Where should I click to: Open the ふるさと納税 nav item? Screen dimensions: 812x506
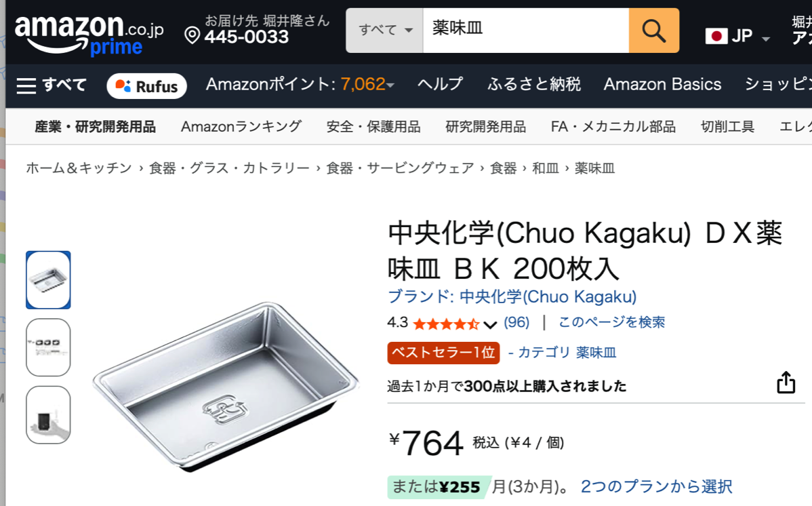pos(533,85)
